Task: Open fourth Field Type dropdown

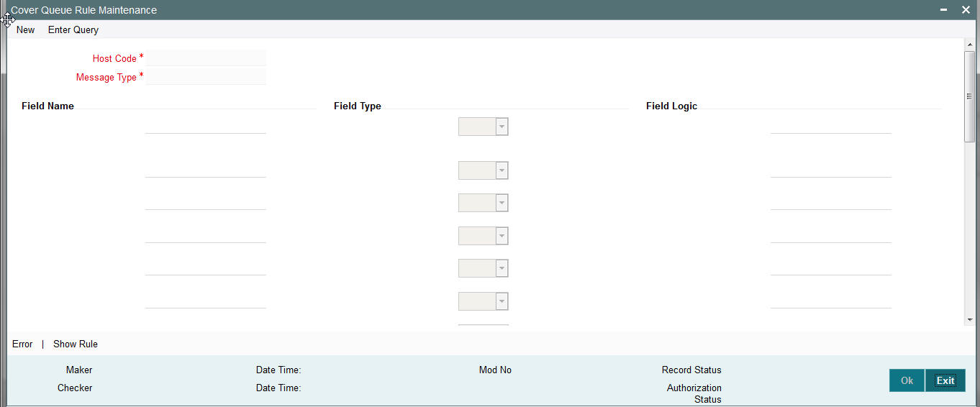Action: click(483, 236)
